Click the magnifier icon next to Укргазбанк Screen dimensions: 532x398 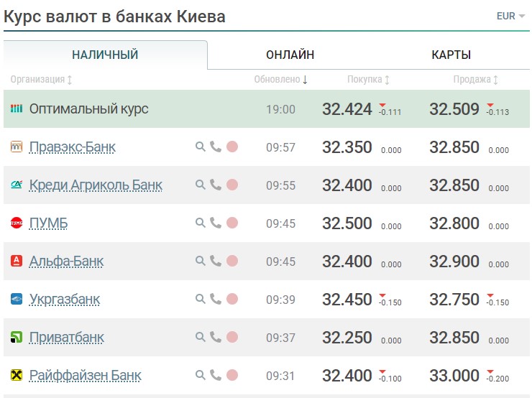[x=200, y=299]
